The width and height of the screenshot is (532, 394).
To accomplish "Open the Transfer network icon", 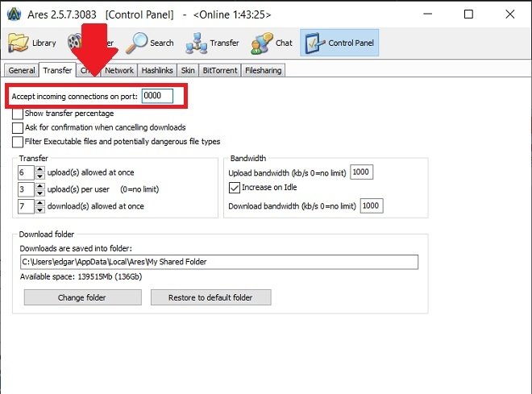I will 197,43.
